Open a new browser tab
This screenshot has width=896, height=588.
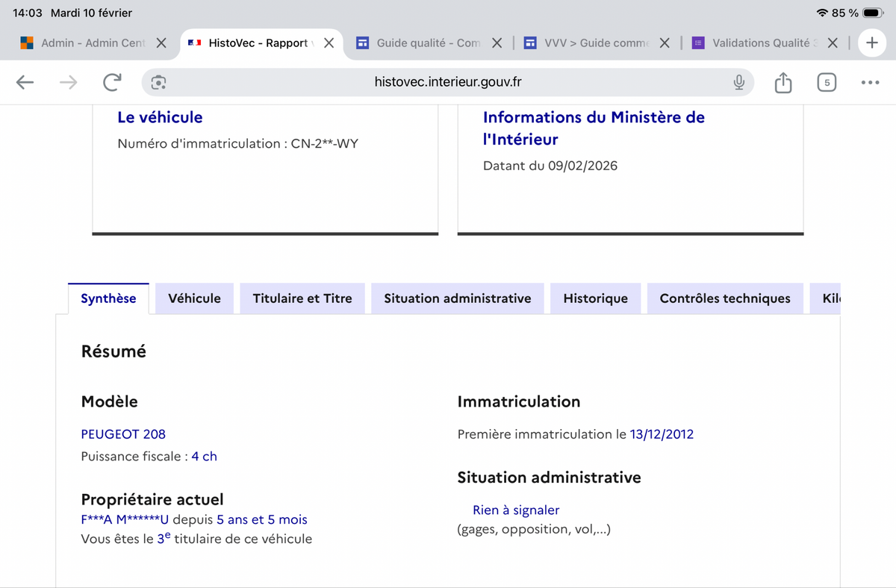pos(871,43)
